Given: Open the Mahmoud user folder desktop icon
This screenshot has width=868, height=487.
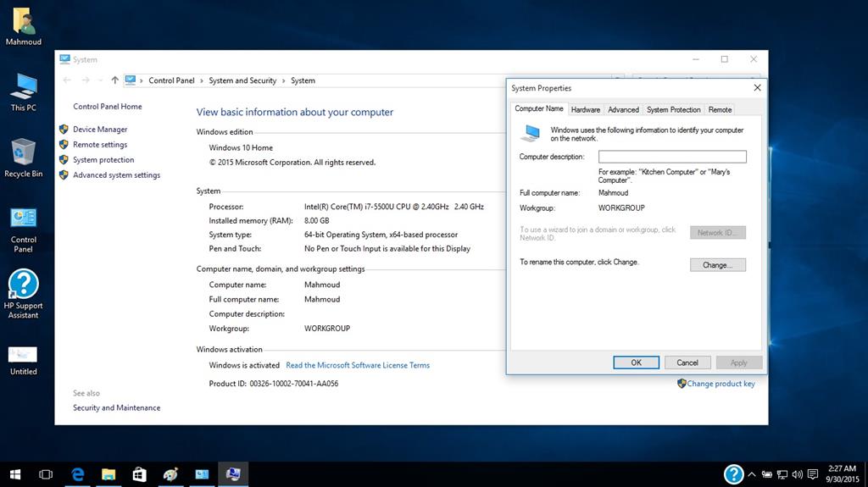Looking at the screenshot, I should click(x=23, y=26).
